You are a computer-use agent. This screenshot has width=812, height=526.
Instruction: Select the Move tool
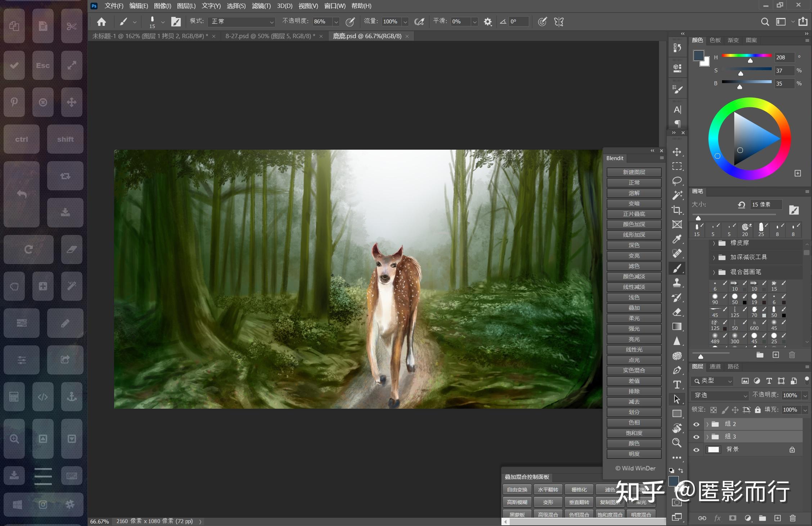[x=677, y=152]
